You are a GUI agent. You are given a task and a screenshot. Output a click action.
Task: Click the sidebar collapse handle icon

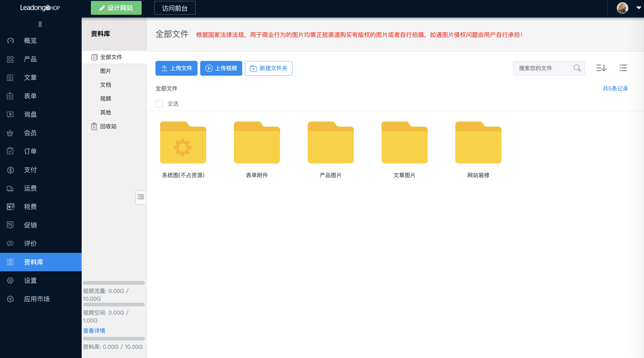40,24
